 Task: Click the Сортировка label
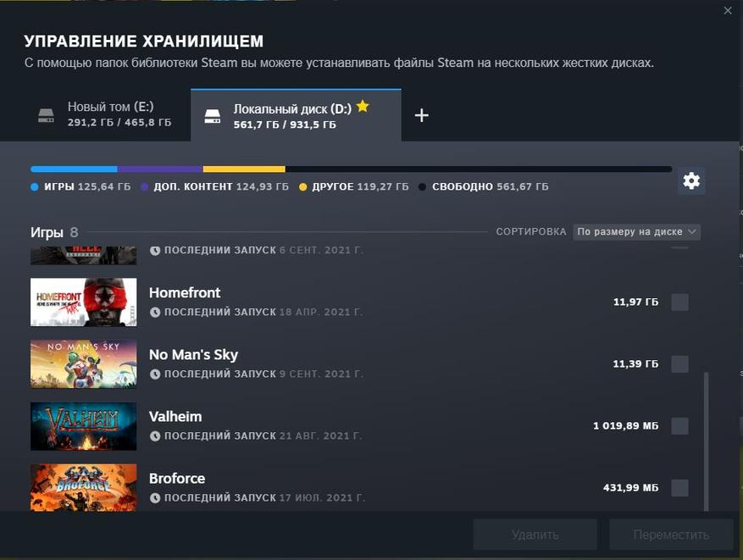click(x=531, y=231)
